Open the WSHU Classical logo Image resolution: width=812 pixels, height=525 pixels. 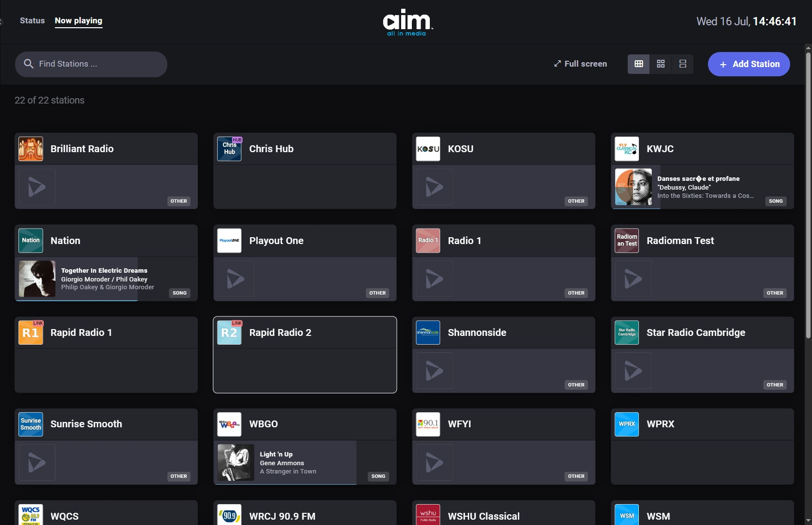coord(428,515)
